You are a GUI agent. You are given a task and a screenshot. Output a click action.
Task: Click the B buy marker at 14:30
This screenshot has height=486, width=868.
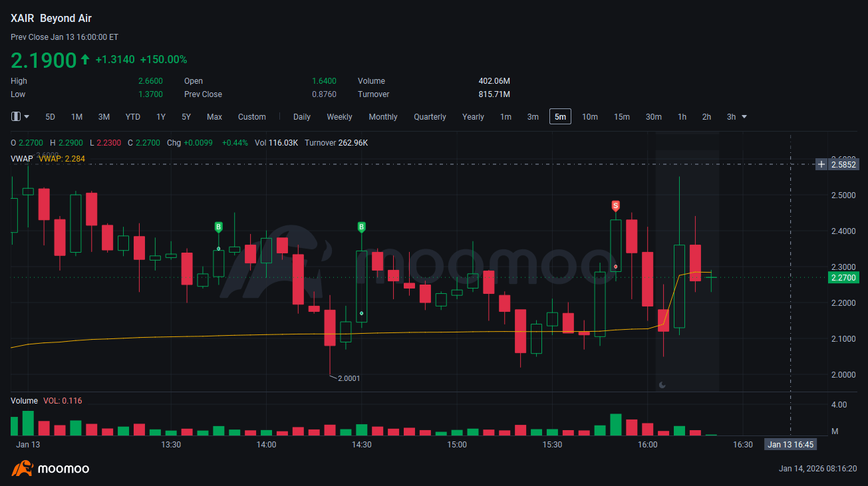(362, 227)
